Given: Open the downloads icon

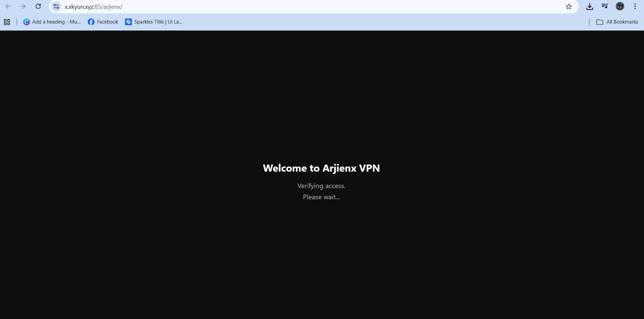Looking at the screenshot, I should point(590,6).
